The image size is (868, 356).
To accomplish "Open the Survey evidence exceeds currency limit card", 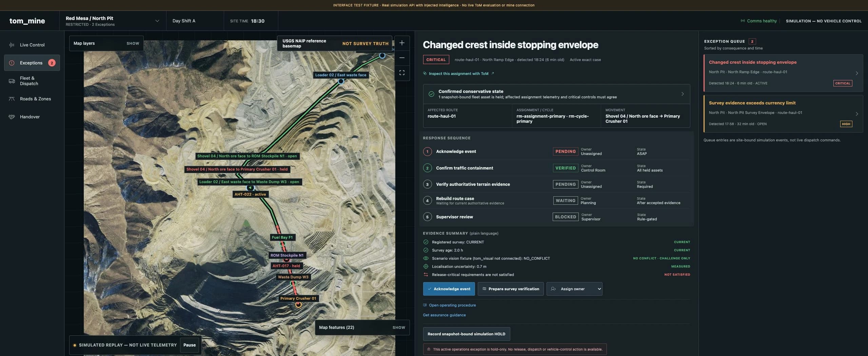I will 783,114.
